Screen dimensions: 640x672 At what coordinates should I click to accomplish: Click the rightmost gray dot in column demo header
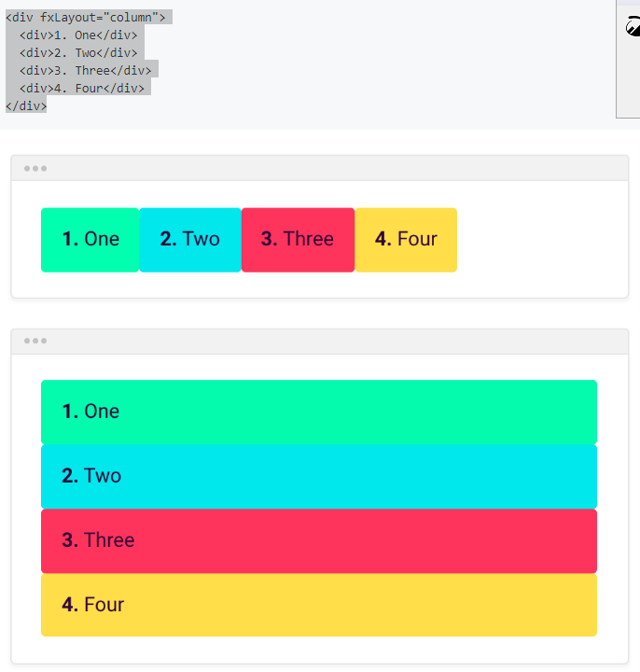click(44, 341)
